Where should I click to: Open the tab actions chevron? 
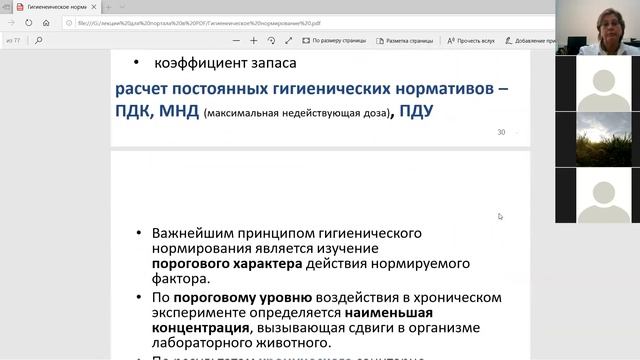[122, 7]
